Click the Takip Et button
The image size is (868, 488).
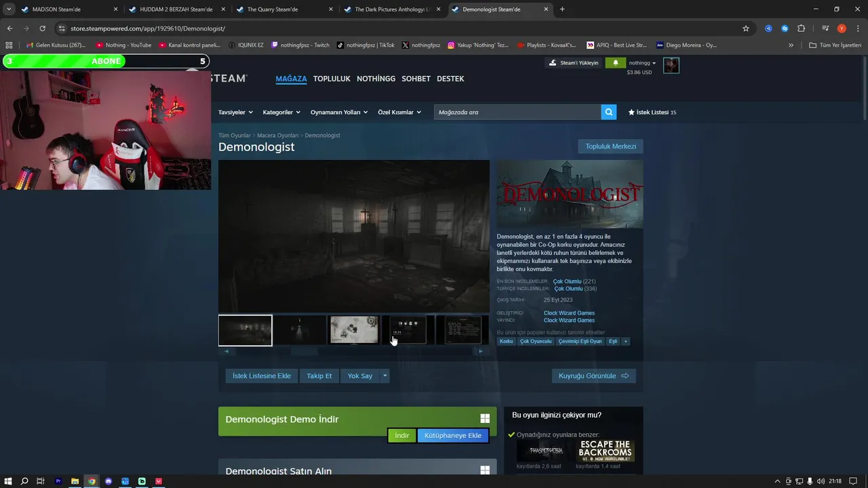point(319,375)
